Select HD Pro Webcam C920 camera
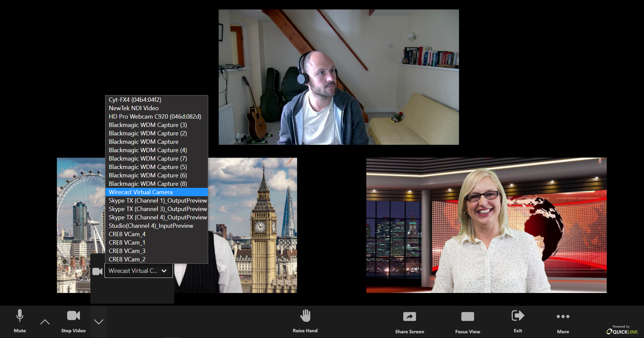 coord(156,117)
